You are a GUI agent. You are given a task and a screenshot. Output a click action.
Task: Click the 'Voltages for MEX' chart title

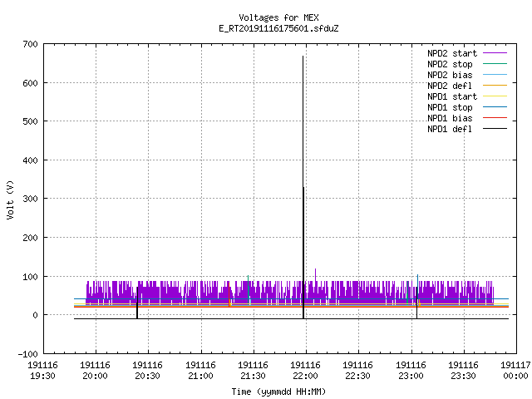(278, 17)
